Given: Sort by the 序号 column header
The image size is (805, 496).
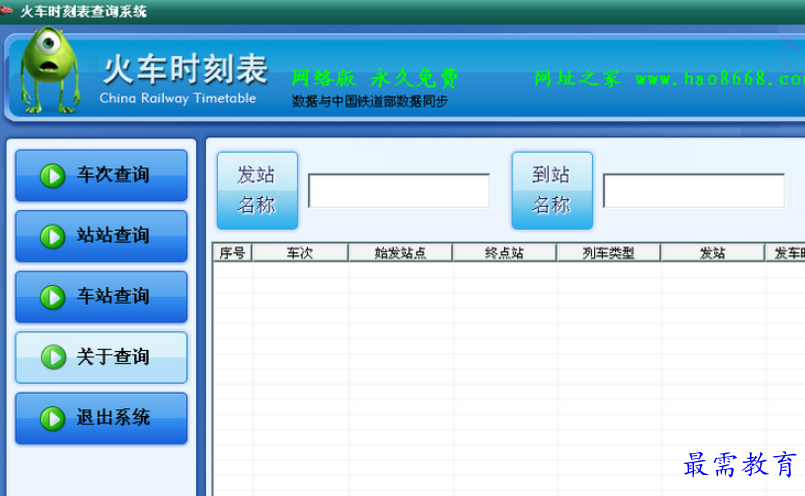Looking at the screenshot, I should pyautogui.click(x=232, y=253).
